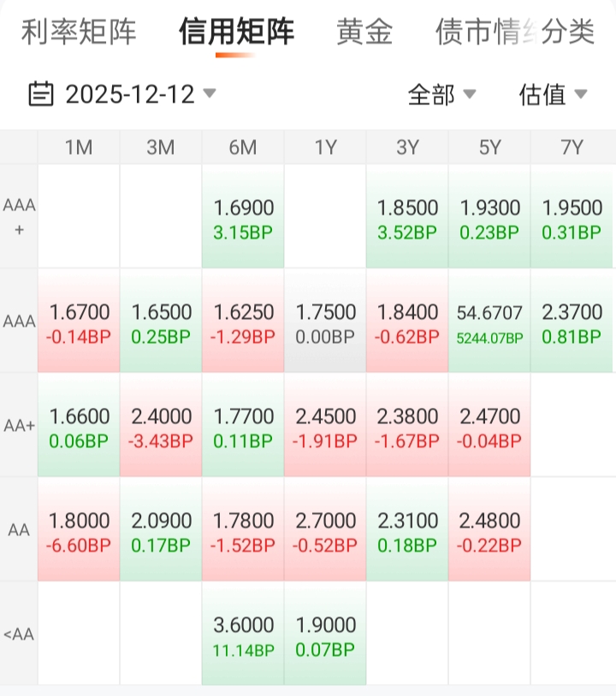Click the <AA row header

point(19,634)
